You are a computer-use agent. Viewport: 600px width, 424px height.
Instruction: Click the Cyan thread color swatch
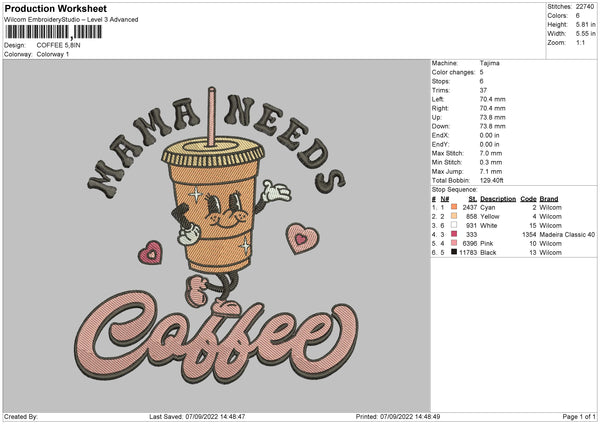[x=454, y=206]
